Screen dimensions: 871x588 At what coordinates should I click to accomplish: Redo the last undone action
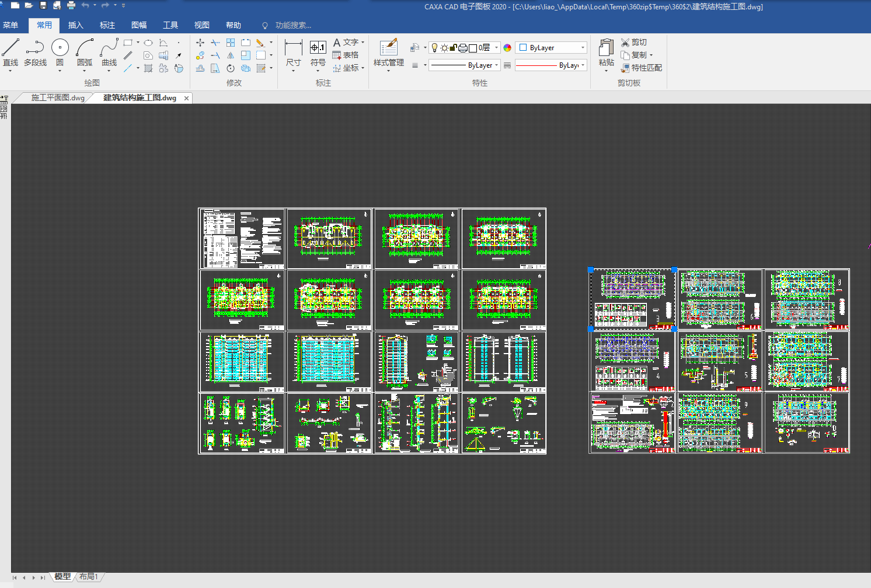click(105, 5)
